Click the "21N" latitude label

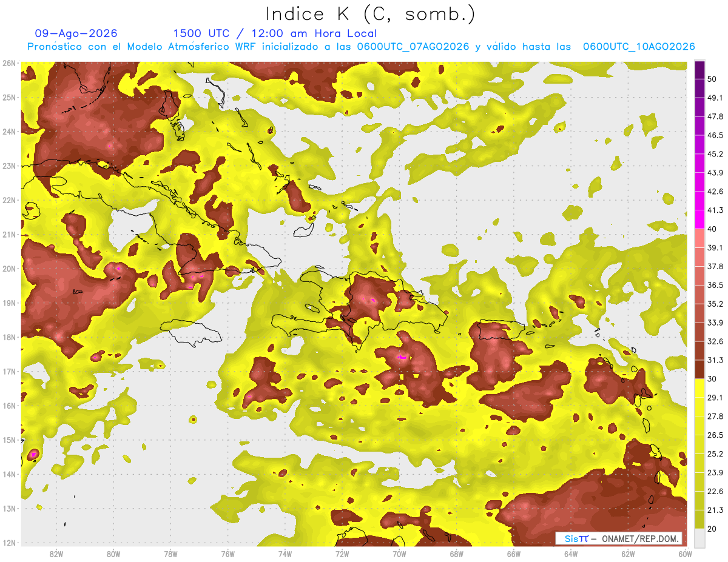[9, 234]
